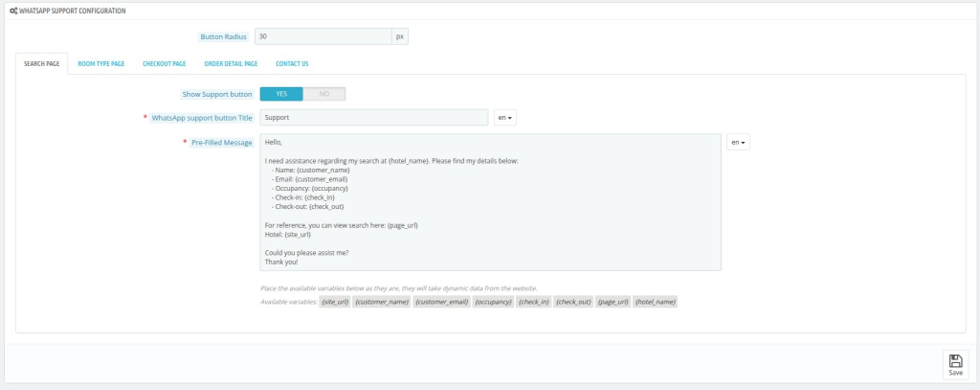Focus the WhatsApp support button Title field

(374, 117)
